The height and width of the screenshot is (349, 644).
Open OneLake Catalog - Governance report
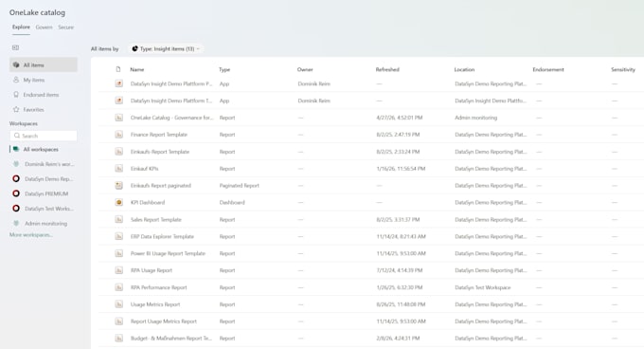tap(171, 118)
